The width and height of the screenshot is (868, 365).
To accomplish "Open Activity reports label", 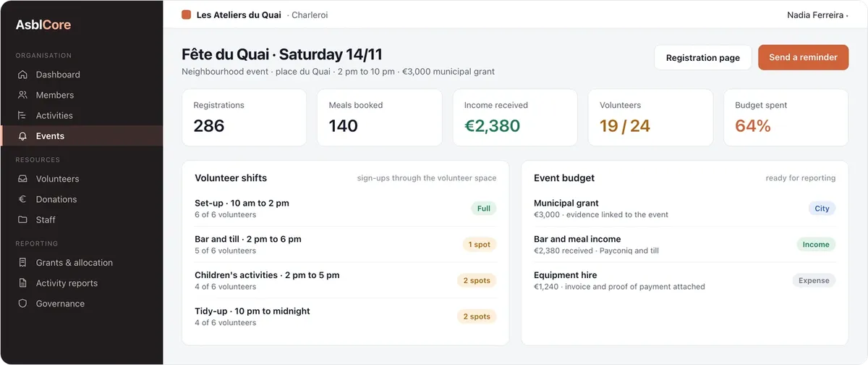I will 67,283.
